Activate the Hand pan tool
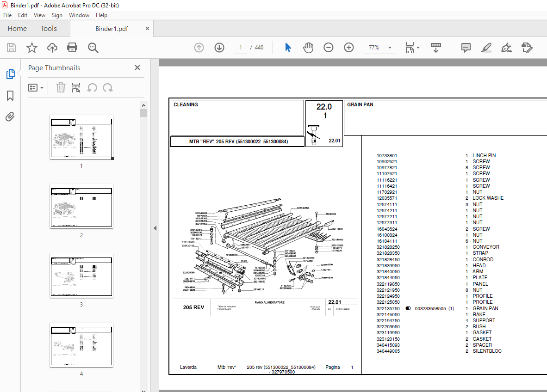Viewport: 547px width, 392px height. (308, 48)
